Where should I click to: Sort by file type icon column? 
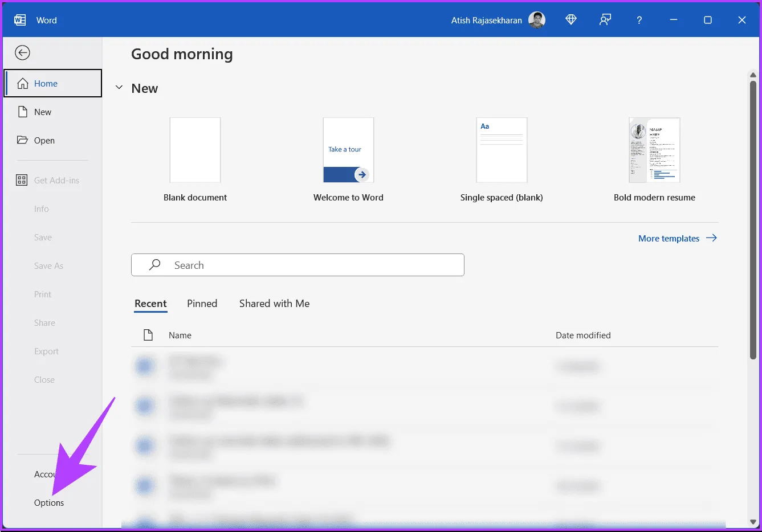pyautogui.click(x=148, y=335)
